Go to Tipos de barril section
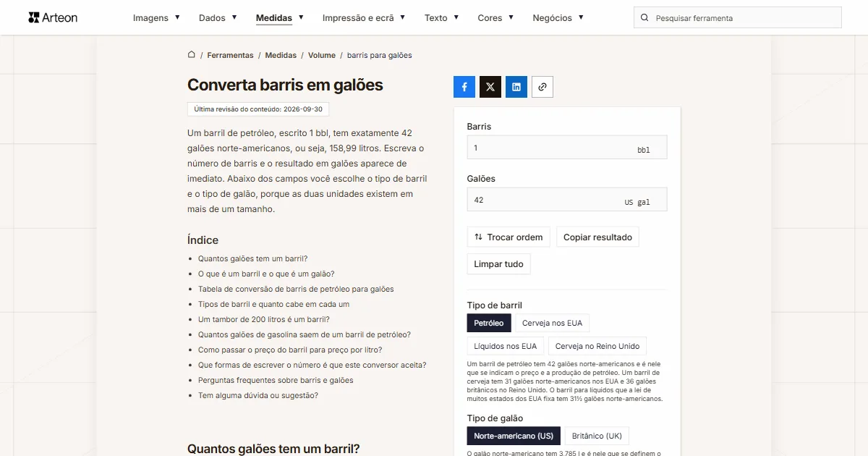The width and height of the screenshot is (868, 456). [x=273, y=304]
